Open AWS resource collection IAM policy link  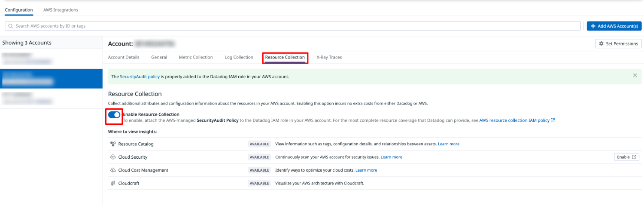517,120
